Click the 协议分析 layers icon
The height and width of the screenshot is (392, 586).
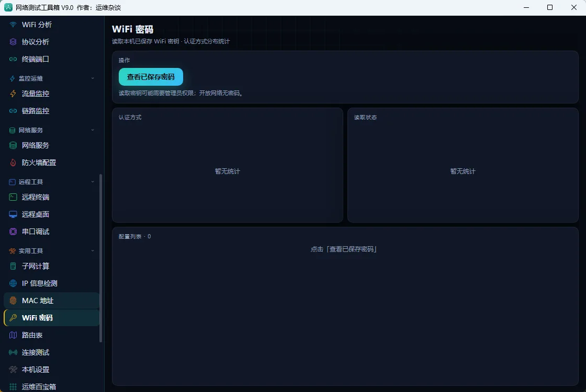point(13,42)
